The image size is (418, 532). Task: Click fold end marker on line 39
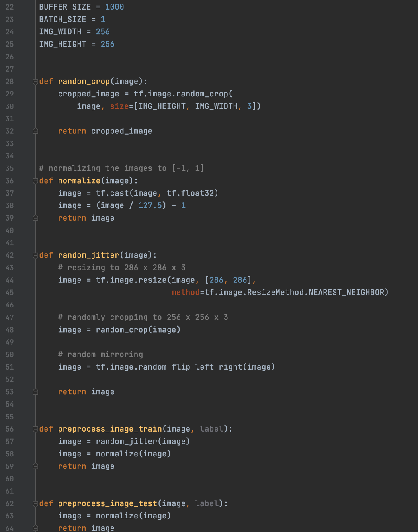[x=35, y=218]
